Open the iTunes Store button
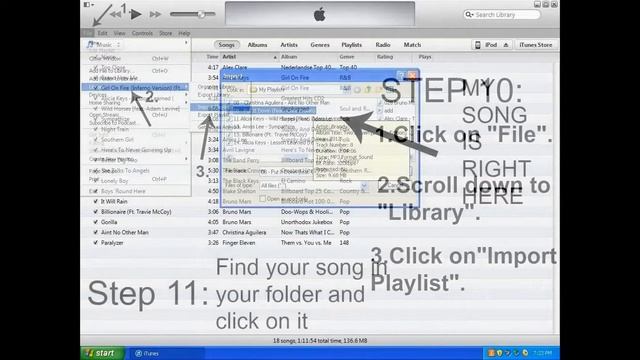Screen dimensions: 640x360 pos(536,45)
